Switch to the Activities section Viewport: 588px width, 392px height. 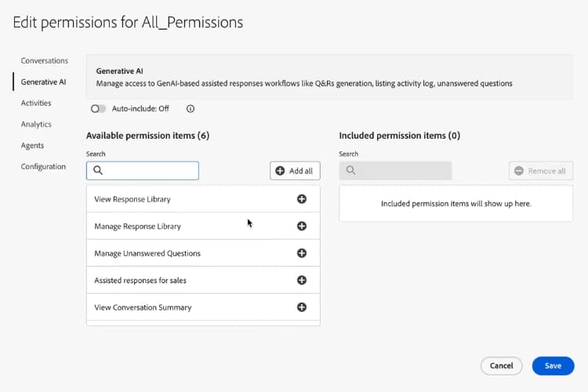tap(36, 103)
